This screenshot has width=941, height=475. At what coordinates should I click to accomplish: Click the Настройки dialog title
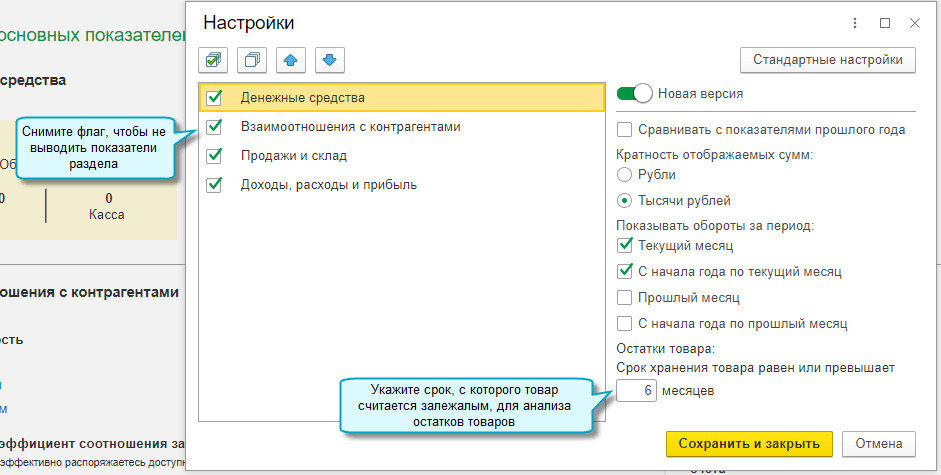pyautogui.click(x=248, y=23)
